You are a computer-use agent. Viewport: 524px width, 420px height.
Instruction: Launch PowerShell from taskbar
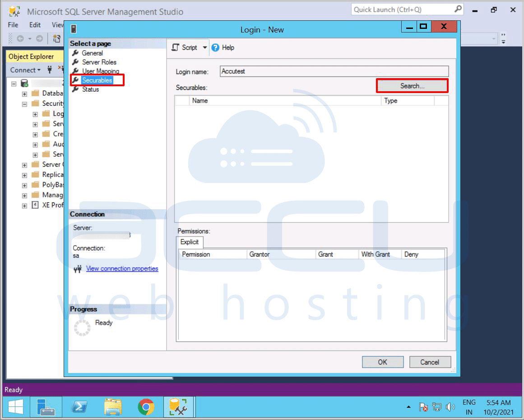pos(79,407)
